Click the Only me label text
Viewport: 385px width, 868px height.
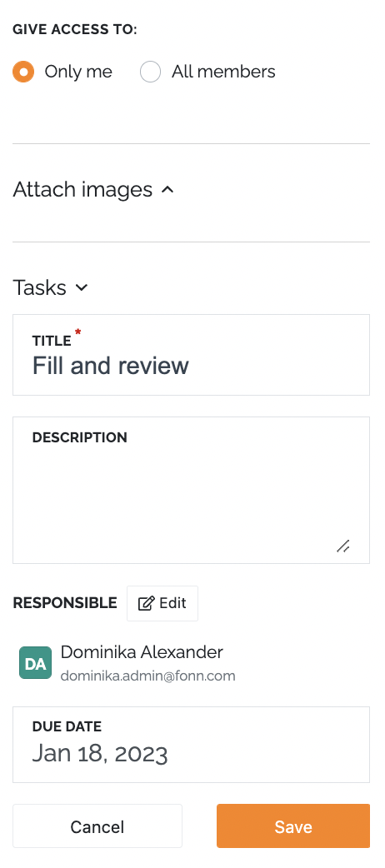78,72
